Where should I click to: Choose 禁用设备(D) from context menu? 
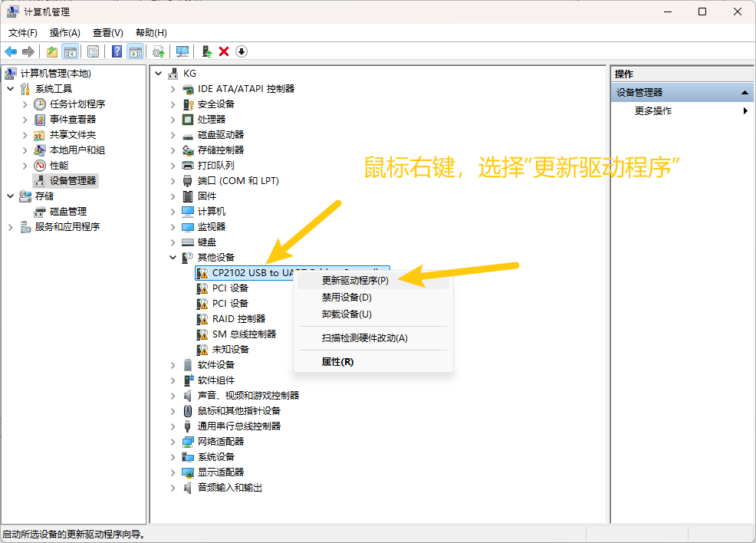click(373, 298)
